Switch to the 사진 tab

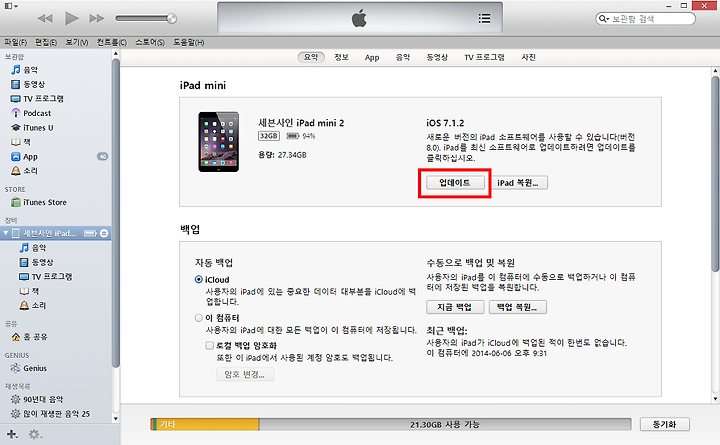click(529, 57)
